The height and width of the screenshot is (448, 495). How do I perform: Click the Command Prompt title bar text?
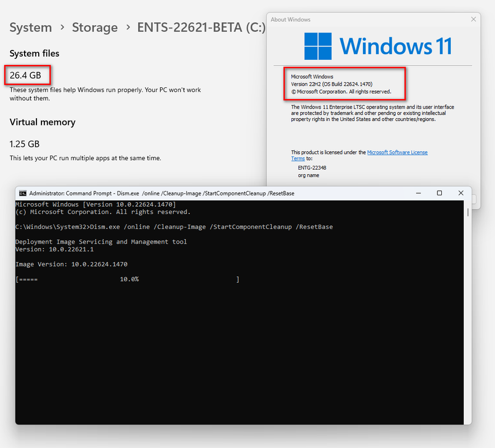coord(162,193)
